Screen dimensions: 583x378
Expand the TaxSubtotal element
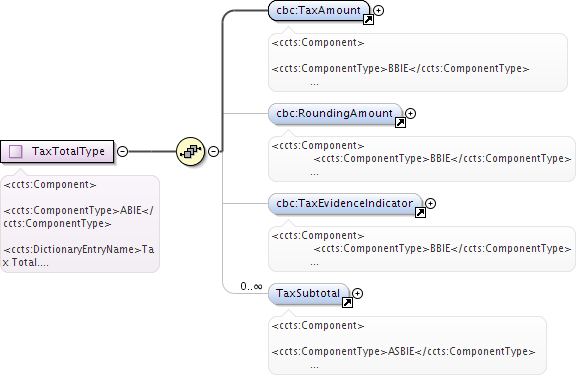[358, 294]
